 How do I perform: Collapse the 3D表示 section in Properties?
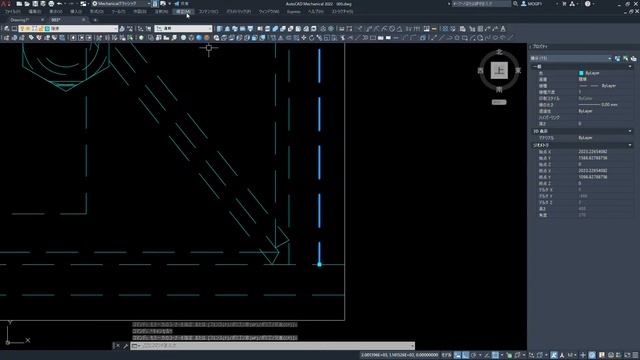click(x=630, y=131)
